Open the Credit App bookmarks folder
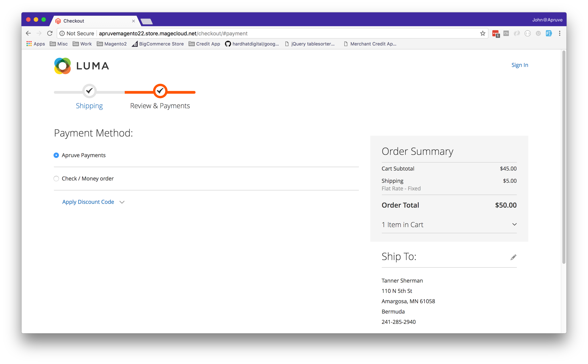This screenshot has width=588, height=364. point(204,44)
